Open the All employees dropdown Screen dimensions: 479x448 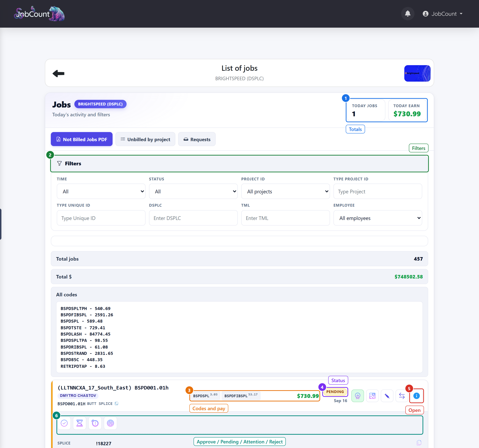(x=377, y=218)
